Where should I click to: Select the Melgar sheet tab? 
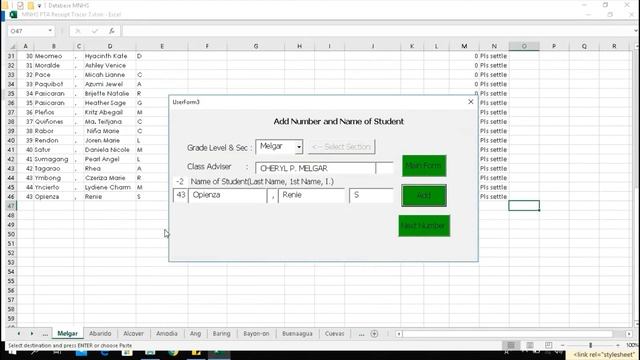click(67, 333)
